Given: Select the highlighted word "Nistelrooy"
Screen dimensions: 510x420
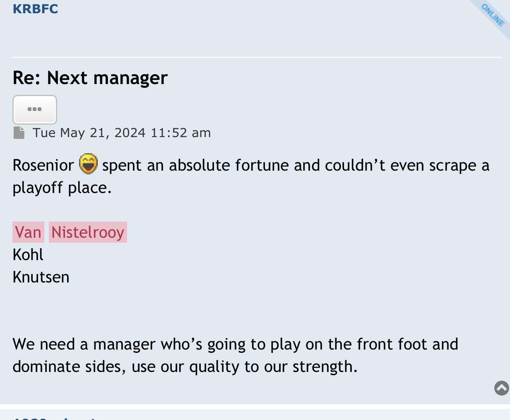Looking at the screenshot, I should coord(88,232).
